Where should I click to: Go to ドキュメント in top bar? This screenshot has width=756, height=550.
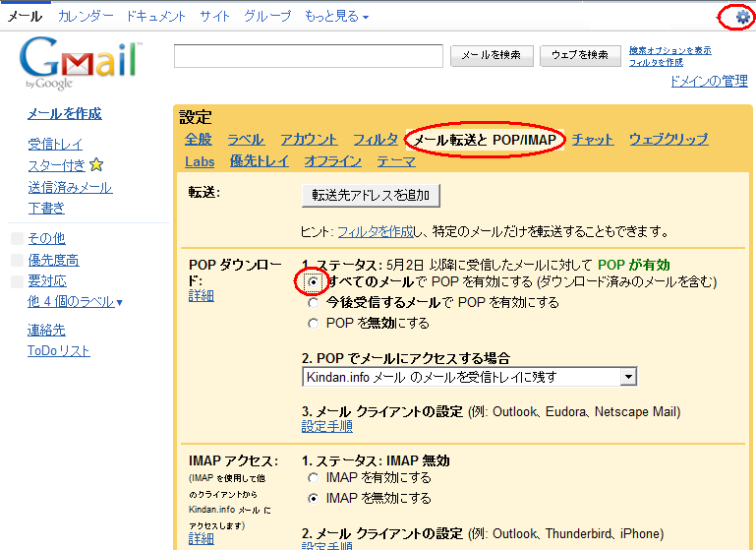(155, 17)
